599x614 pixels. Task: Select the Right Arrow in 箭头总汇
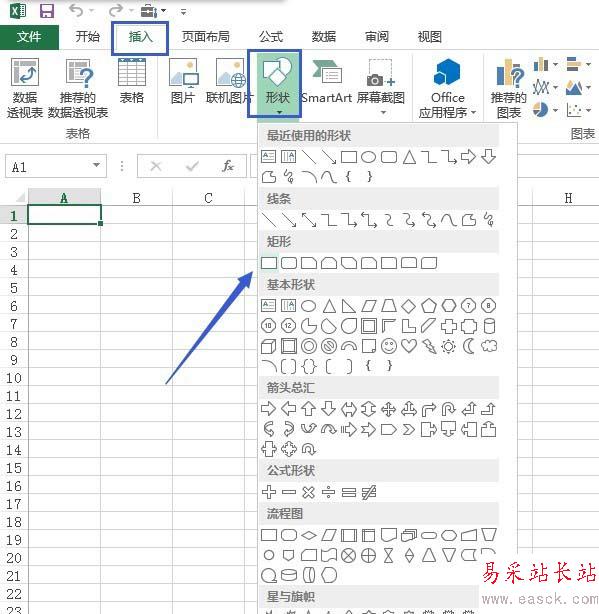[269, 409]
